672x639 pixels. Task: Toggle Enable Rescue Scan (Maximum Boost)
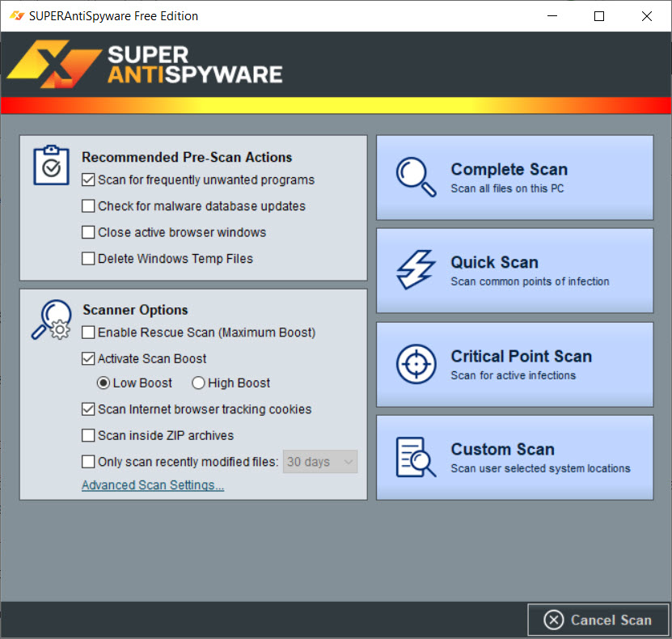(89, 332)
